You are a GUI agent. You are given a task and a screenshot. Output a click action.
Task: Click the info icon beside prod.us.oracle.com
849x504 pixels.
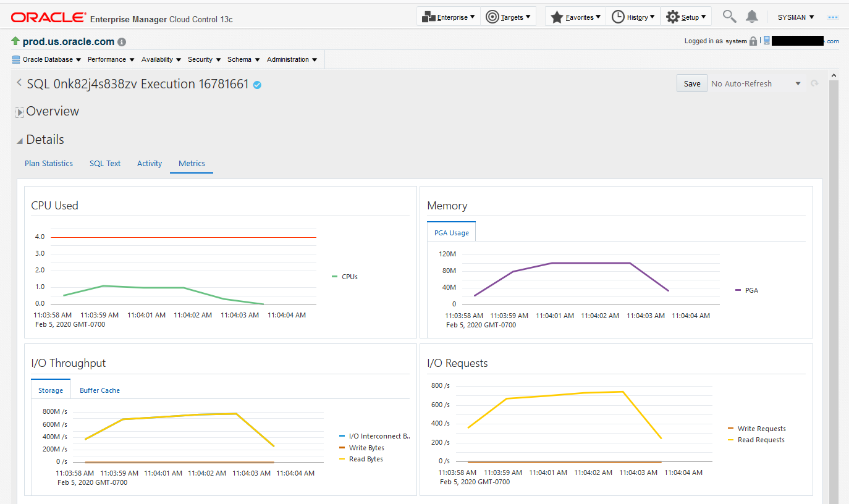(122, 42)
